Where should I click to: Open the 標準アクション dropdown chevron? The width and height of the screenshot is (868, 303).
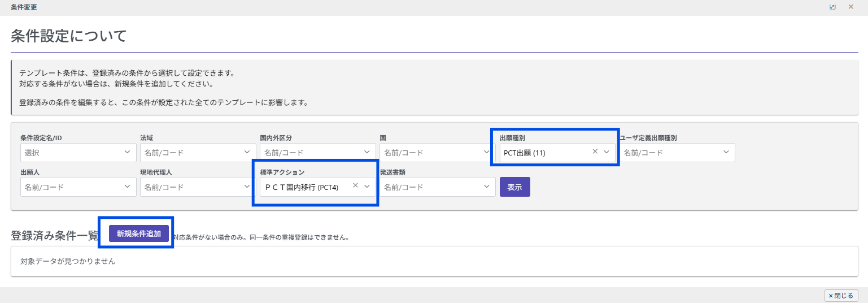367,186
